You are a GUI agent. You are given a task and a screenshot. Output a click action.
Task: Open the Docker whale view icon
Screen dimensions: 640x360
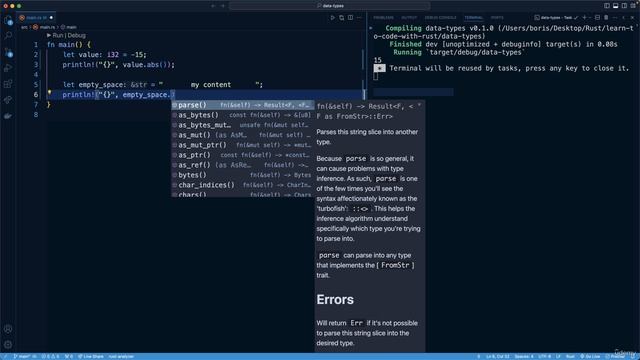8,116
